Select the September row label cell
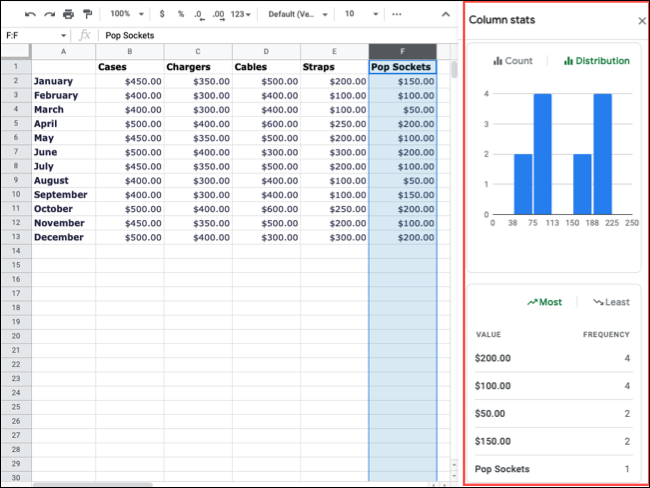Viewport: 650px width, 488px height. (x=63, y=194)
